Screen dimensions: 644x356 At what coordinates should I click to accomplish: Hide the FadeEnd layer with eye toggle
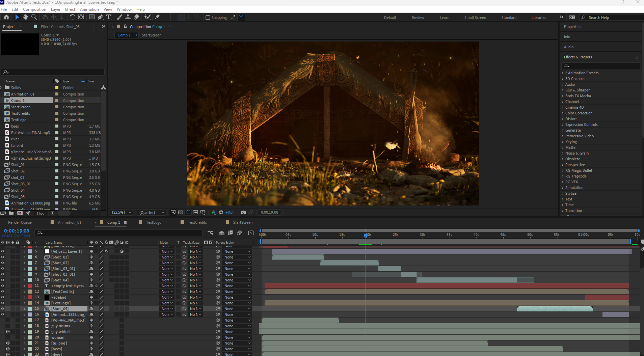3,297
